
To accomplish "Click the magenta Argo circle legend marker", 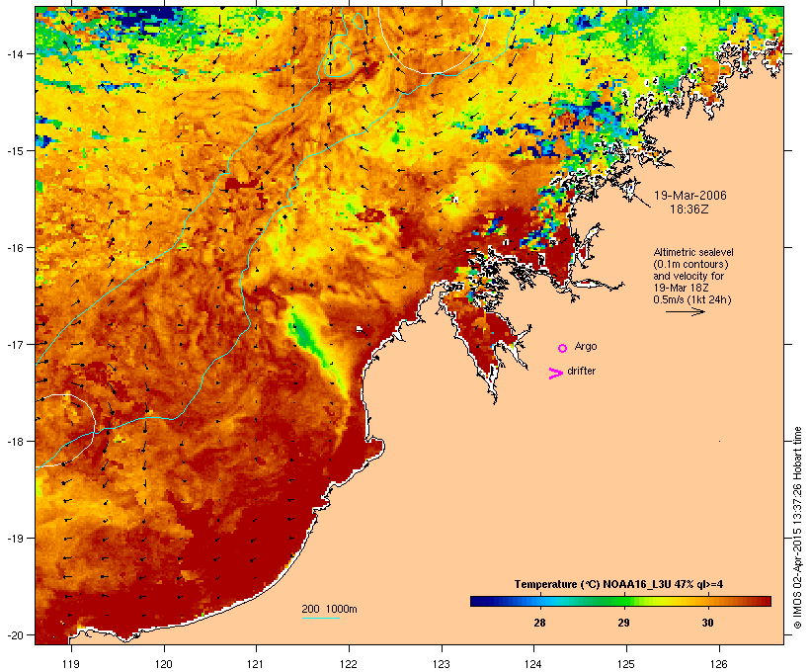I will click(x=563, y=349).
